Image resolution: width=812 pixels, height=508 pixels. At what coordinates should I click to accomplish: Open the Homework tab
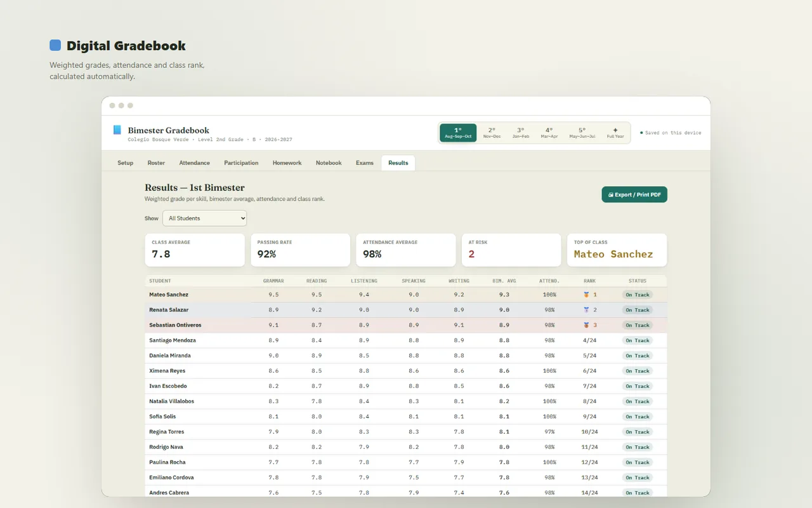point(287,163)
